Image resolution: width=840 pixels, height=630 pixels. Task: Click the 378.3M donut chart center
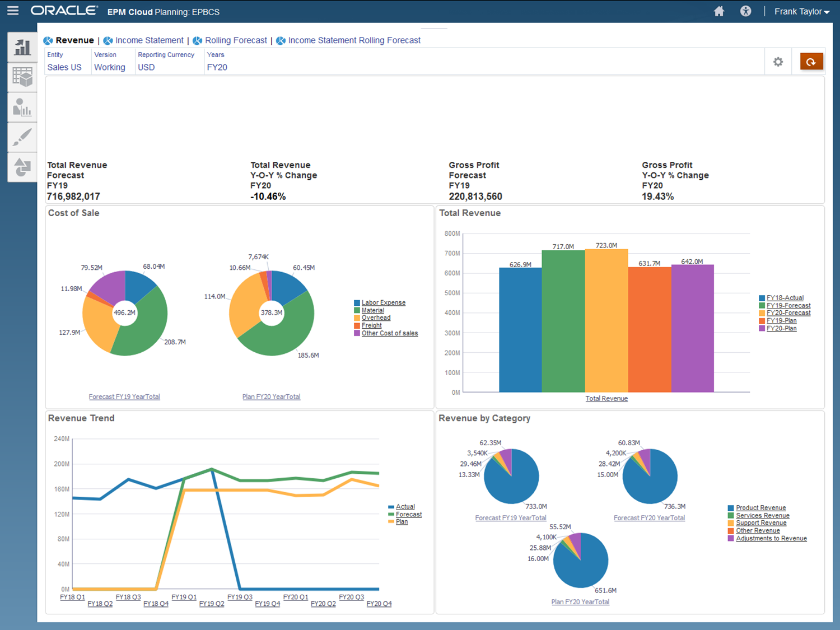(x=271, y=312)
